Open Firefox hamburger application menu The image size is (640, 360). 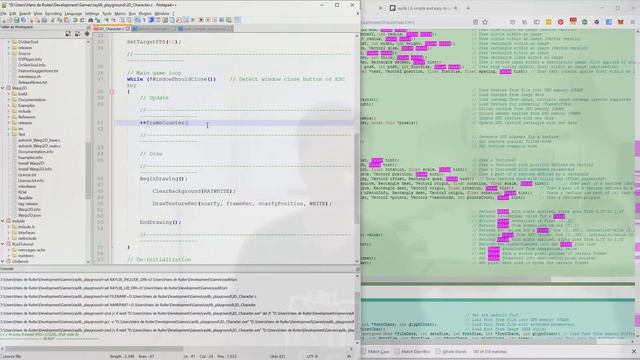pos(632,22)
